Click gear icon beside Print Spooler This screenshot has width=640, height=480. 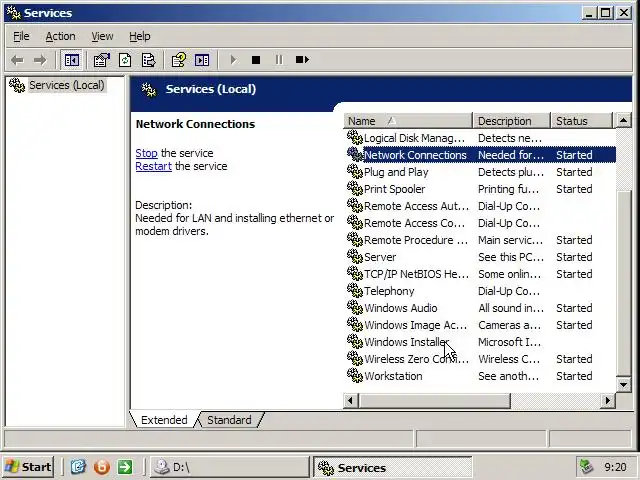355,189
